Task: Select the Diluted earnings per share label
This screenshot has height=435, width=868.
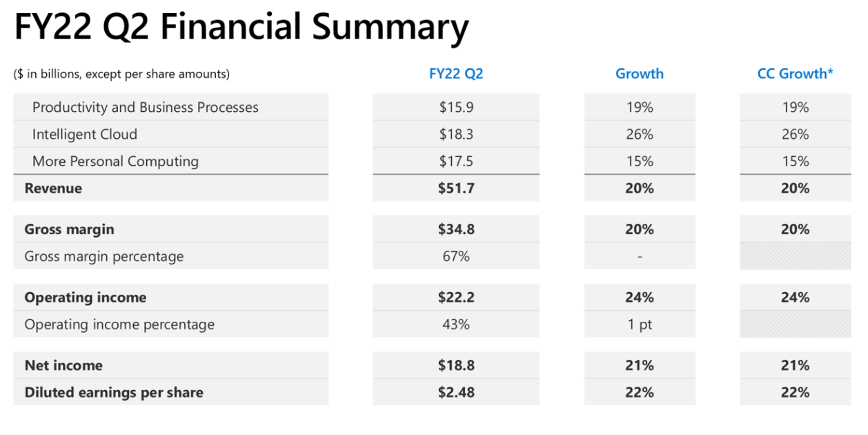Action: pos(114,393)
